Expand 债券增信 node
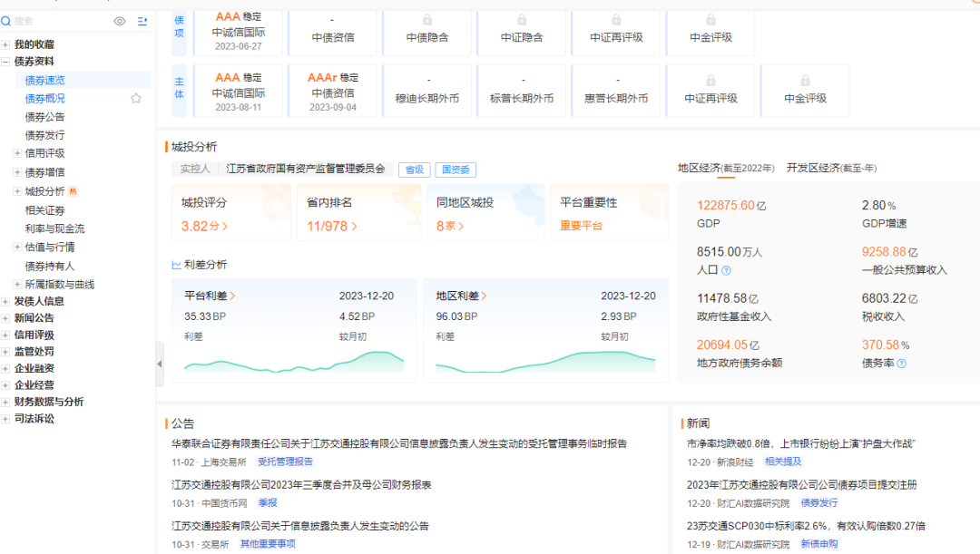 17,171
